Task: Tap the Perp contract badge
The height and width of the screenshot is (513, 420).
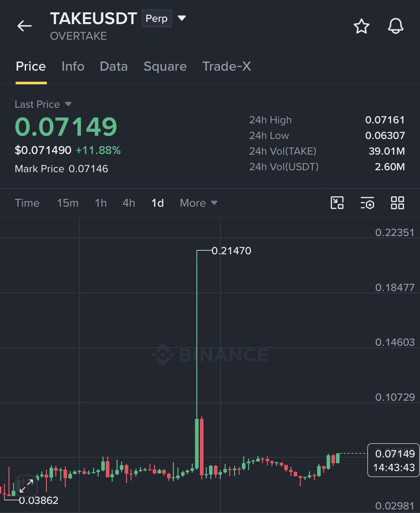Action: (157, 19)
